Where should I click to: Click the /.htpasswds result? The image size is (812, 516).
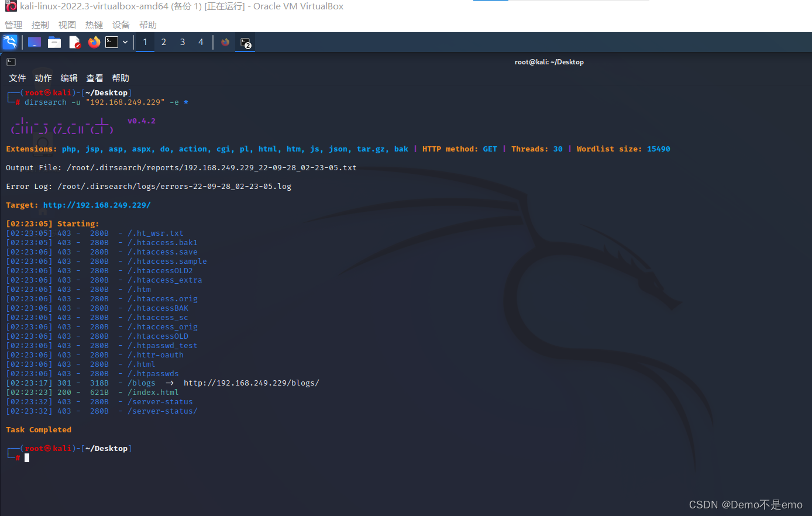point(153,374)
